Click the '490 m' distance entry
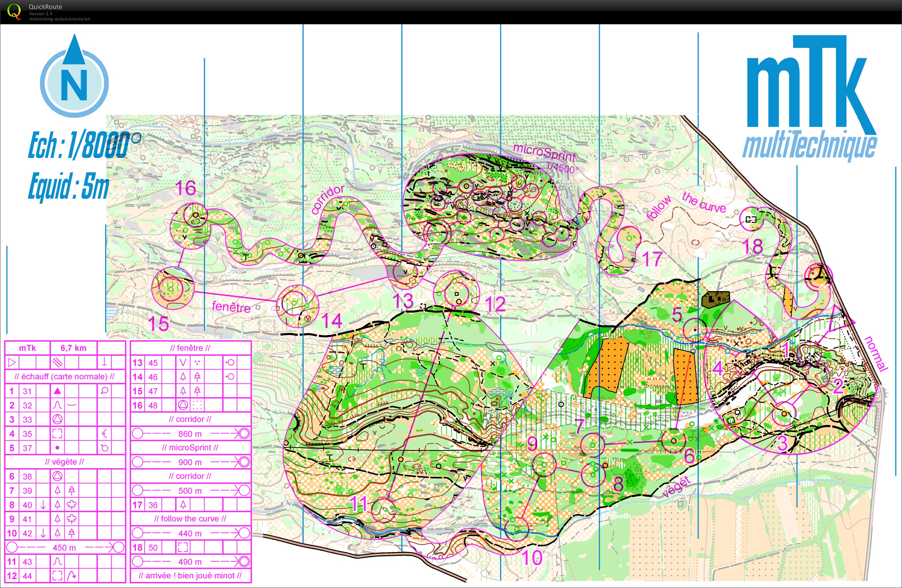 (190, 562)
